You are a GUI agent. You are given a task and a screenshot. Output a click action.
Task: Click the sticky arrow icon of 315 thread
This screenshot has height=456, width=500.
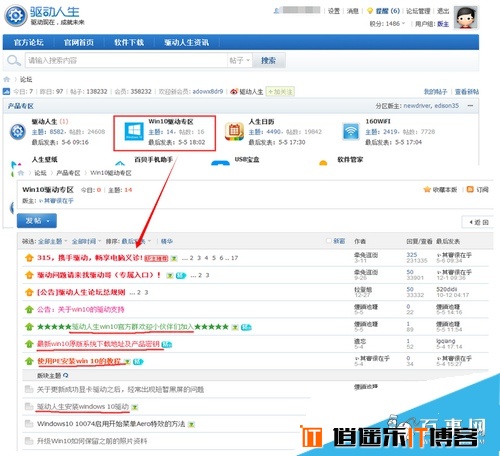29,258
